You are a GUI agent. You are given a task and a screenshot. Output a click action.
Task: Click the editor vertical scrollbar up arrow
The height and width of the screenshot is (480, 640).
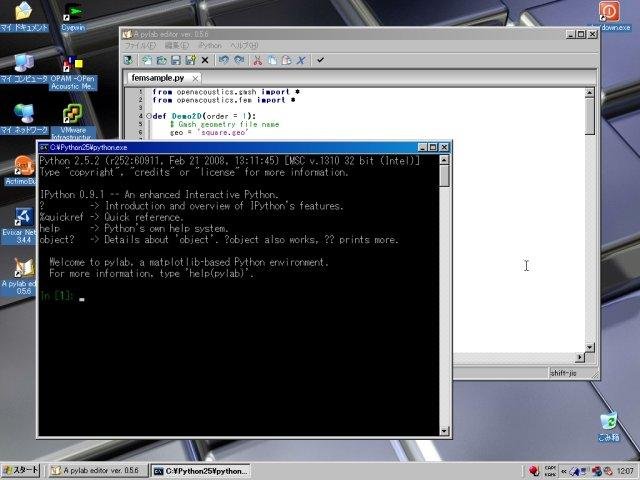589,93
